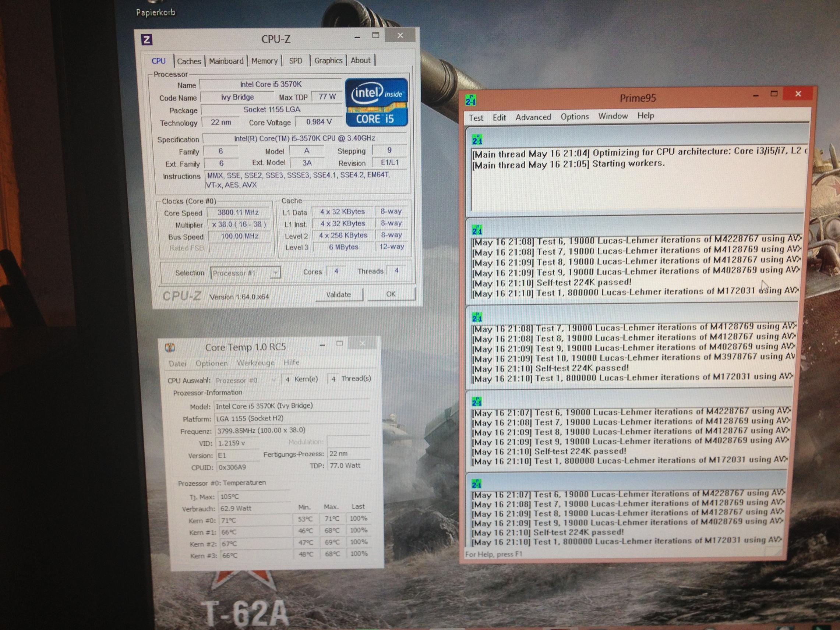Image resolution: width=840 pixels, height=630 pixels.
Task: Click the Intel Core i5 logo badge
Action: 376,102
